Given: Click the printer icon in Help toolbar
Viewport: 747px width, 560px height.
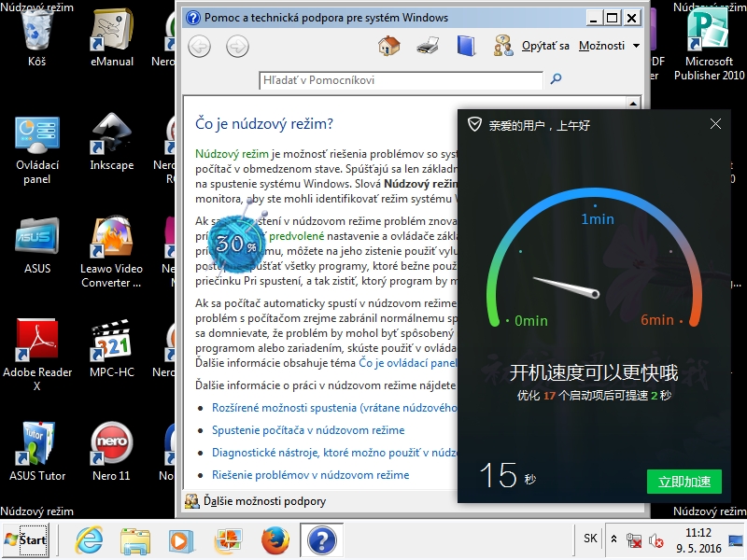Looking at the screenshot, I should (x=428, y=46).
